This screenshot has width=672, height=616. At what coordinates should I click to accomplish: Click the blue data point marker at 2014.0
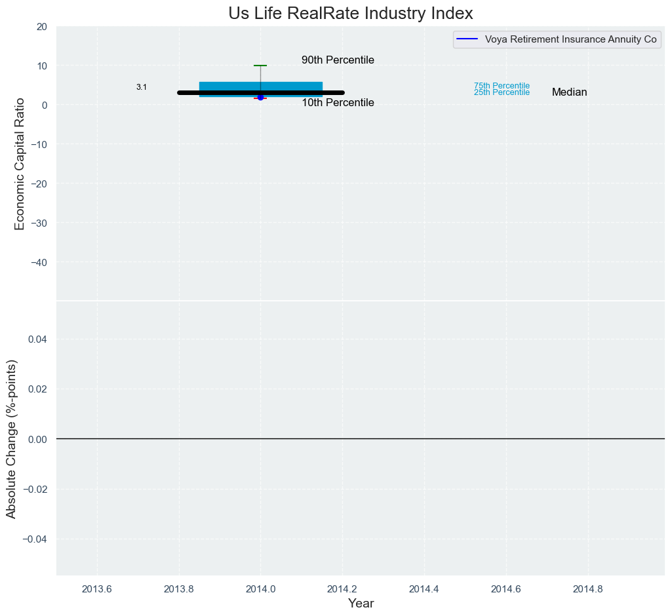260,97
